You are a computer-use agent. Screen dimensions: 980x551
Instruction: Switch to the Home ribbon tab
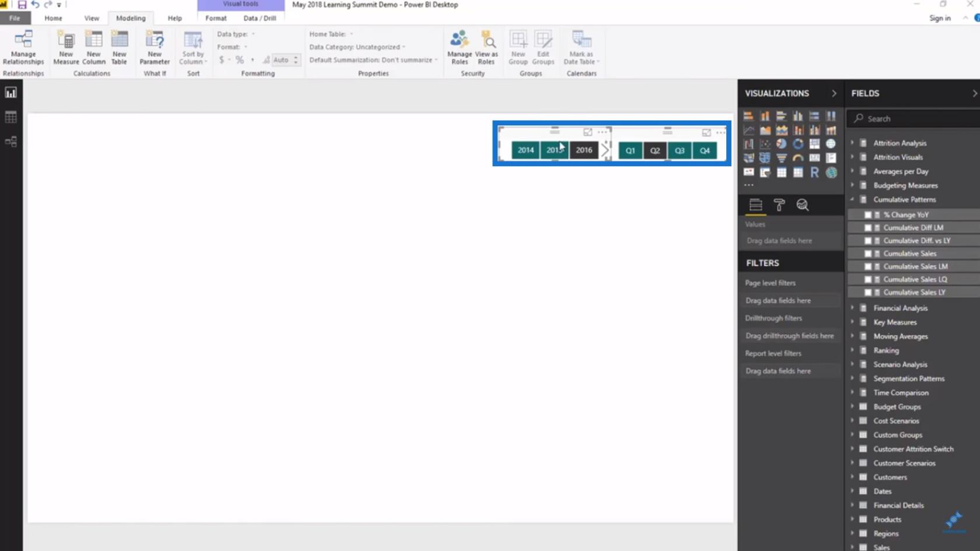53,18
